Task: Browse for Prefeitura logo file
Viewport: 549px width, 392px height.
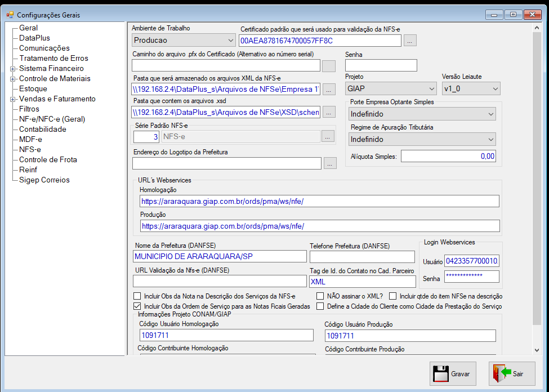Action: point(330,163)
